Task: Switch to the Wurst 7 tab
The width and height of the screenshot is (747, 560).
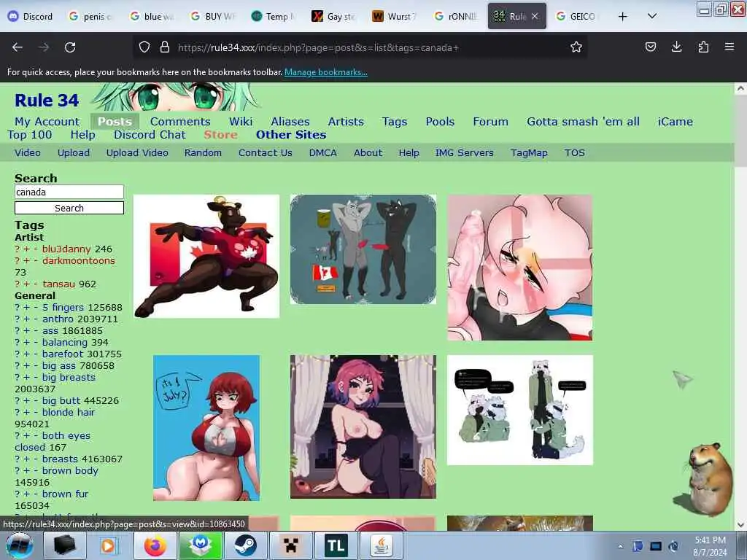Action: point(393,17)
